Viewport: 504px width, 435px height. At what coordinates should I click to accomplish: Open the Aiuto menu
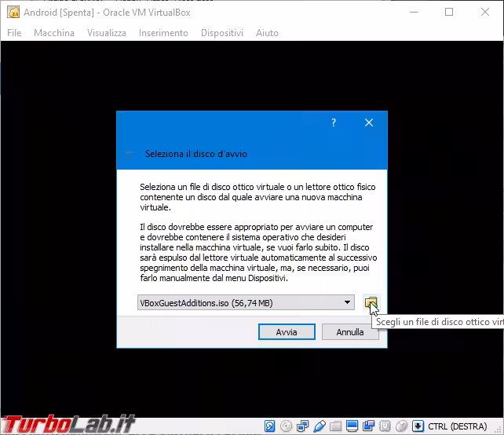point(267,33)
